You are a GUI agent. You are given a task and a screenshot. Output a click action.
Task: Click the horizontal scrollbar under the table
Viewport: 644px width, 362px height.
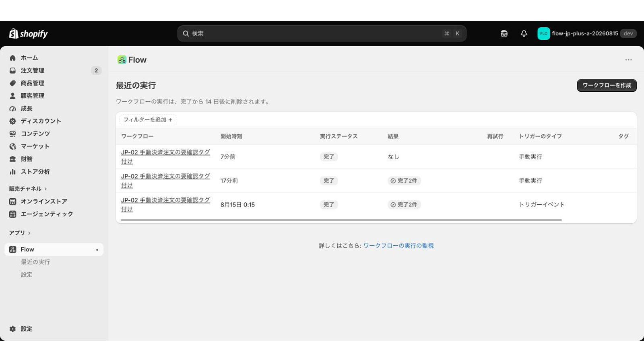[x=341, y=220]
